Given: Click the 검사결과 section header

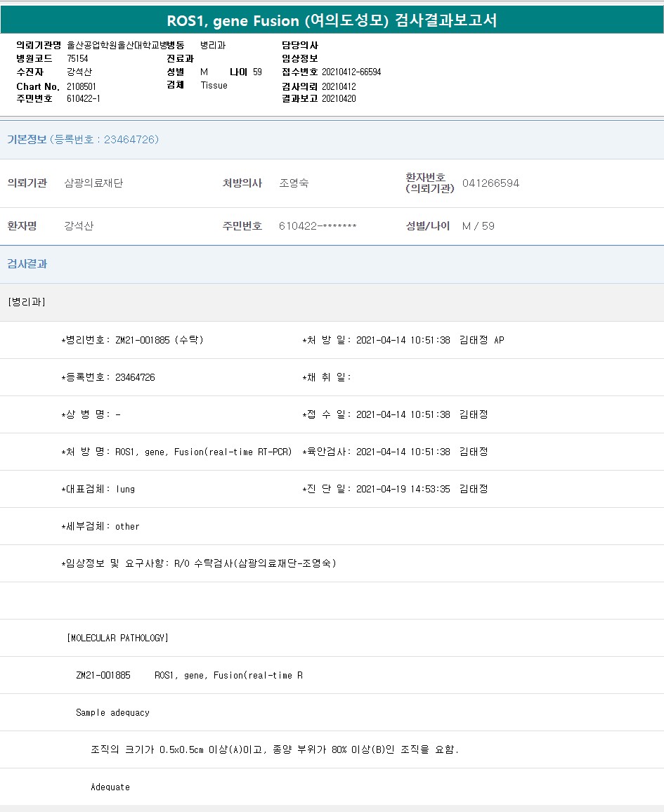Looking at the screenshot, I should click(x=27, y=264).
